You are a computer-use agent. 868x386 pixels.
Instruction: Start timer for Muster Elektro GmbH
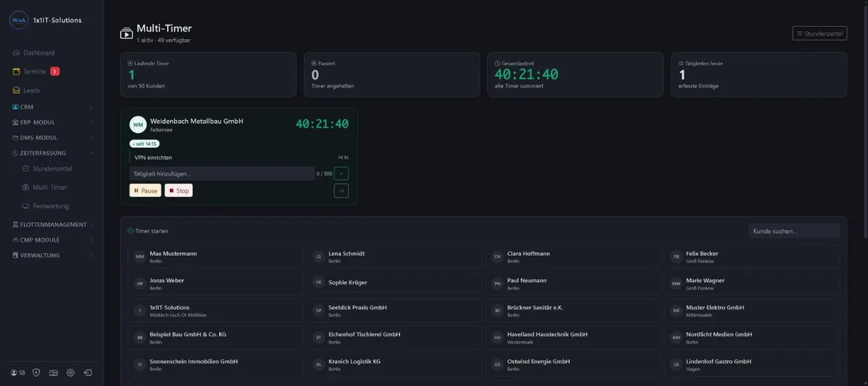752,311
